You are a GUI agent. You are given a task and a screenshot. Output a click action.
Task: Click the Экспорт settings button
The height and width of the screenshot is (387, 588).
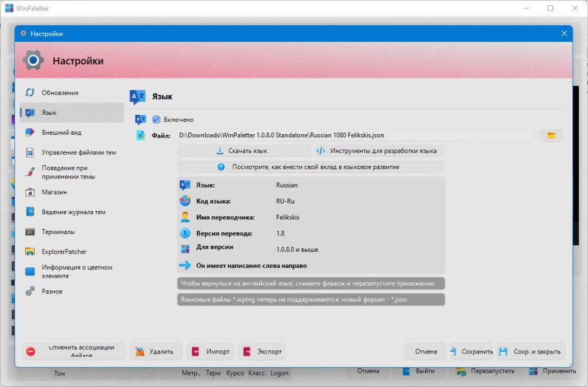tap(262, 352)
